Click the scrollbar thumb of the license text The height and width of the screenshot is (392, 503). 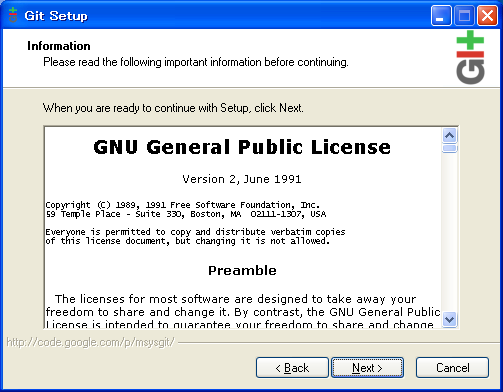(x=449, y=148)
